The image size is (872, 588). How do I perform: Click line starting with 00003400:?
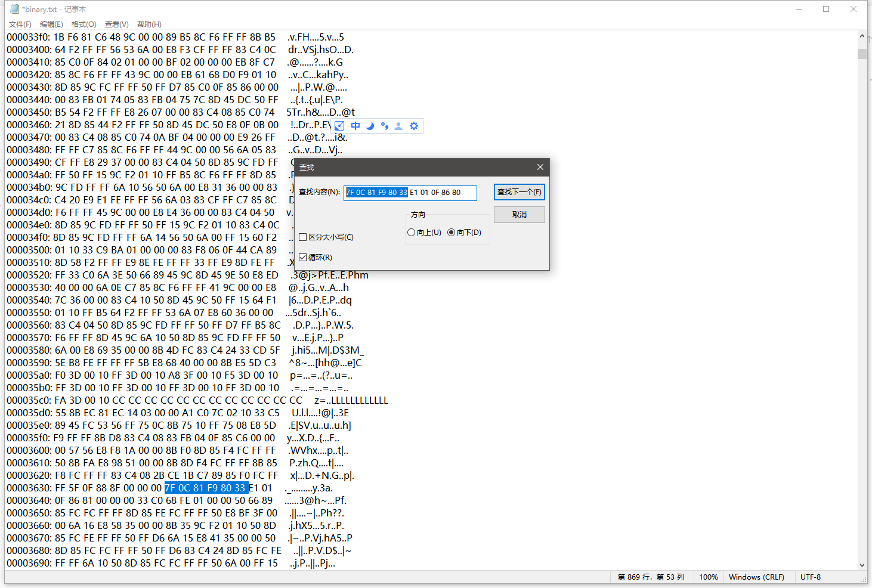point(180,49)
